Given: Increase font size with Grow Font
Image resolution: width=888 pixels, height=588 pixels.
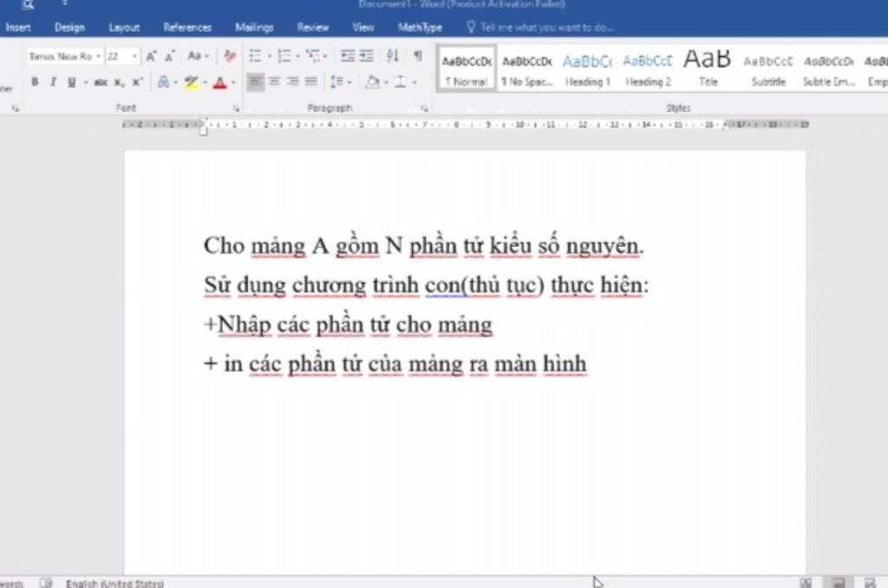Looking at the screenshot, I should pyautogui.click(x=151, y=56).
